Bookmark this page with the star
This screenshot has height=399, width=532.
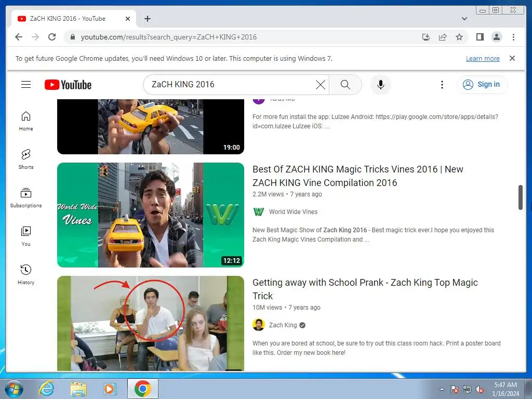[459, 37]
